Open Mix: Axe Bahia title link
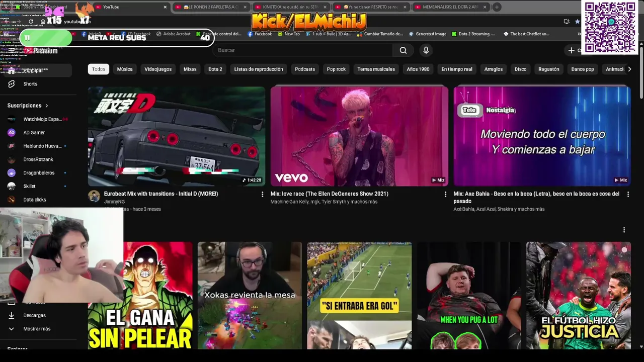The image size is (644, 362). 536,197
